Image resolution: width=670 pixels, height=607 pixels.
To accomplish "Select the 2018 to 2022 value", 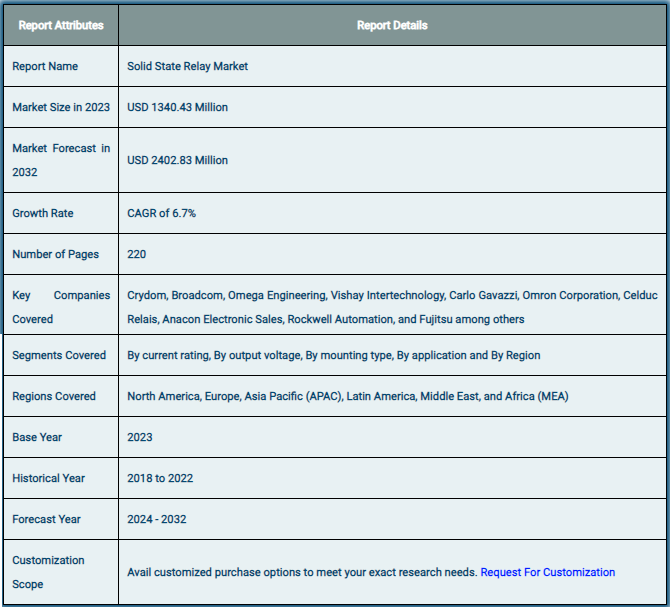I will point(160,478).
